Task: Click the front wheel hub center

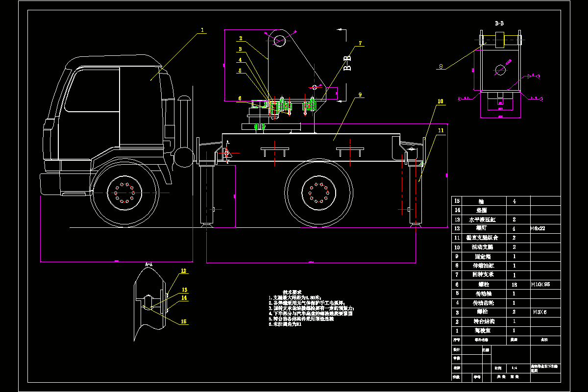Action: click(124, 194)
